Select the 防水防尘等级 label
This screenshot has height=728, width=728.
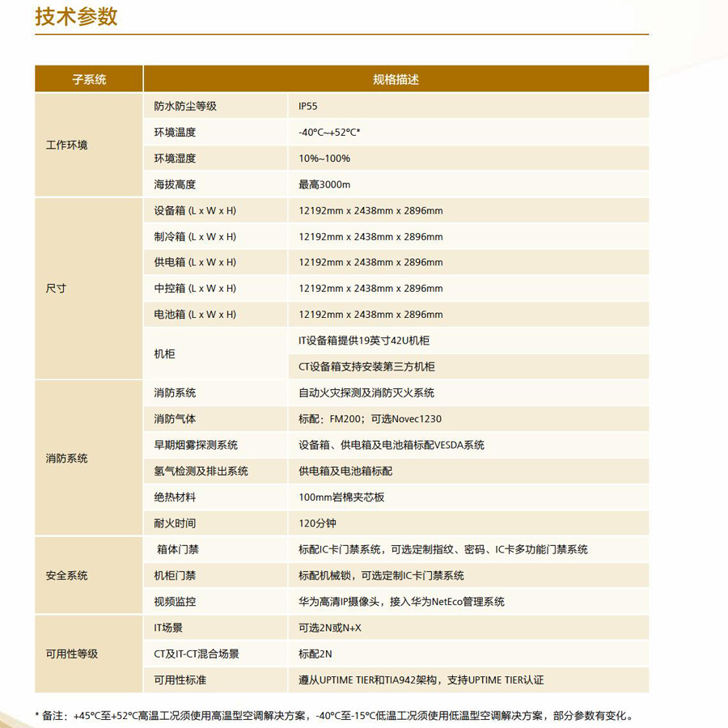185,106
